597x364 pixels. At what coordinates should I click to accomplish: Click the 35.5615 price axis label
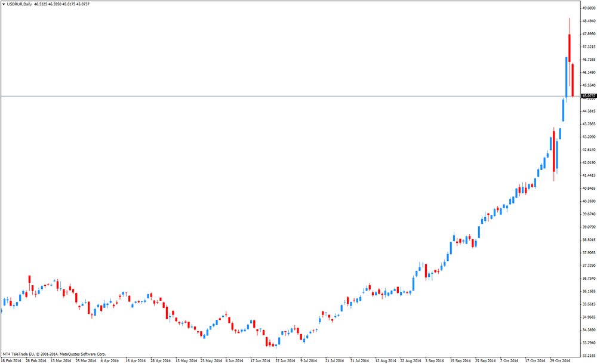(589, 304)
